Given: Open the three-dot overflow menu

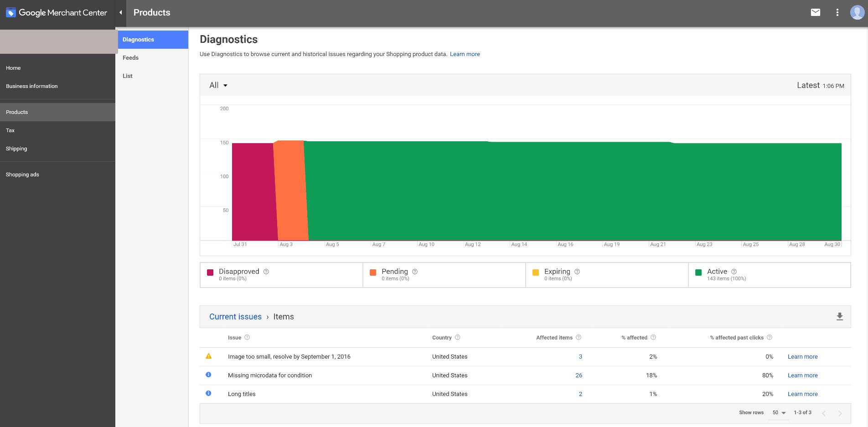Looking at the screenshot, I should (x=837, y=12).
